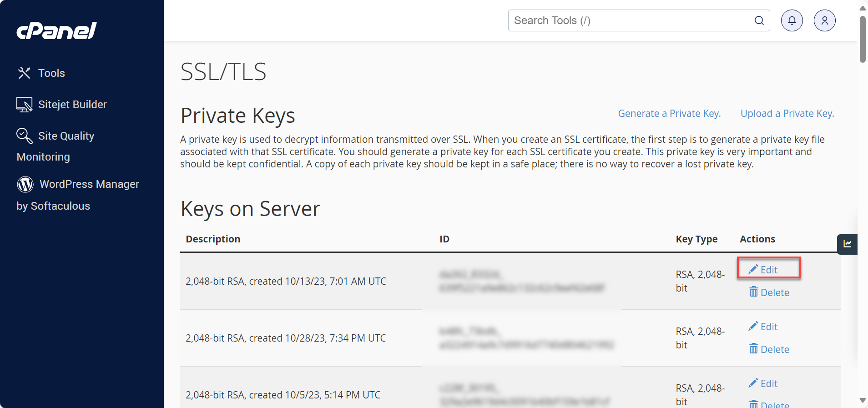Click the Tools wrench icon in sidebar
The image size is (868, 408).
(24, 73)
